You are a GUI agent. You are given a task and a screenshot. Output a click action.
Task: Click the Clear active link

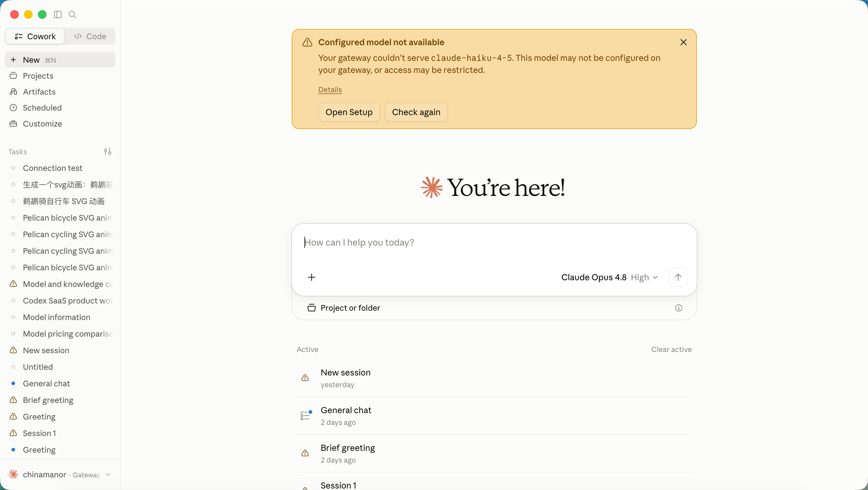(671, 350)
